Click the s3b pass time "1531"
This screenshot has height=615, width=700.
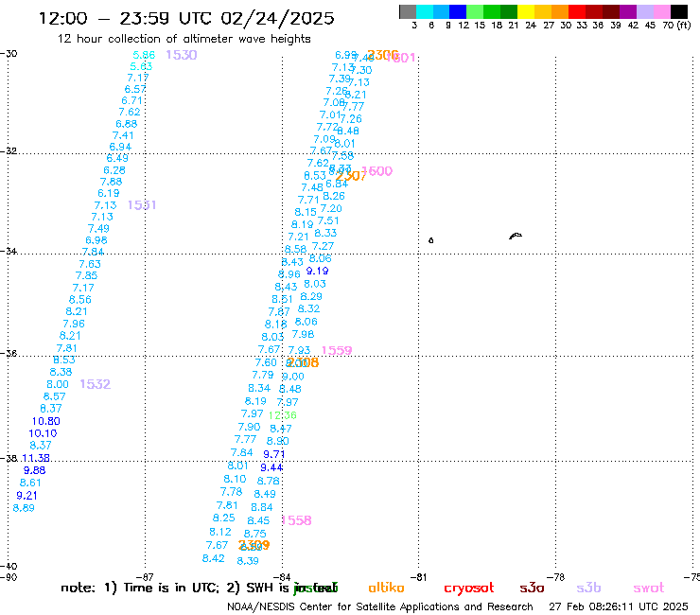pos(142,205)
